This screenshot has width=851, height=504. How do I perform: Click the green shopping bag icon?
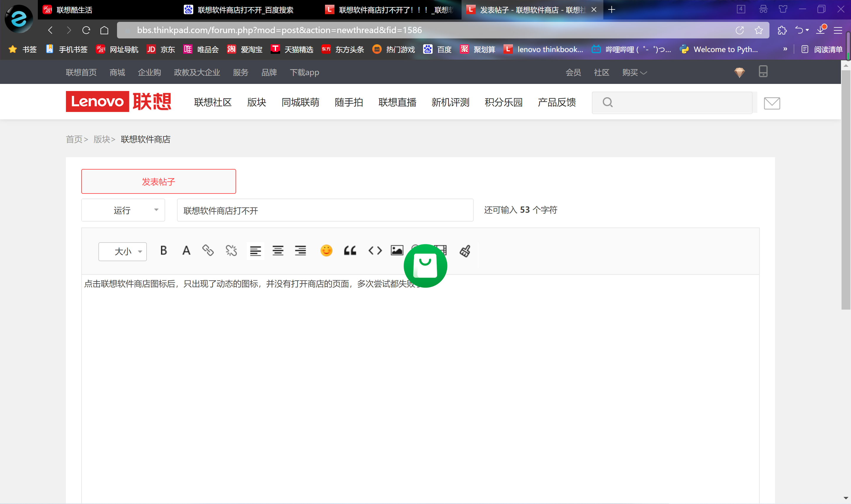point(425,266)
